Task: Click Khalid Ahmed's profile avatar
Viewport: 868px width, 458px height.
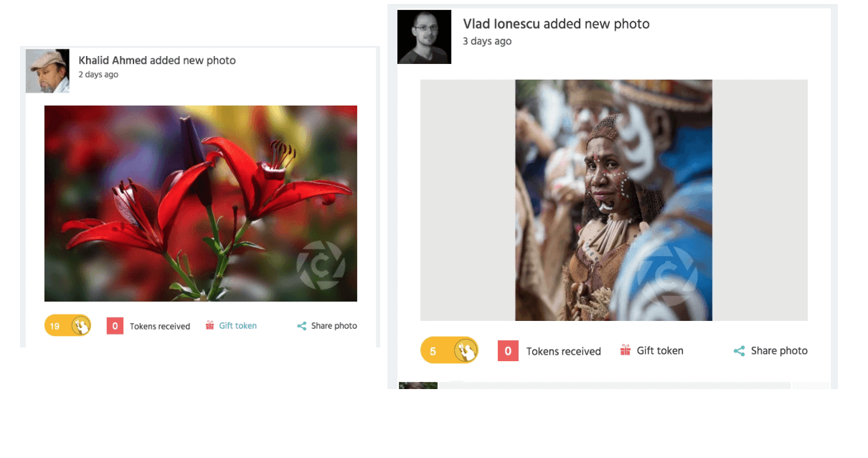Action: 47,70
